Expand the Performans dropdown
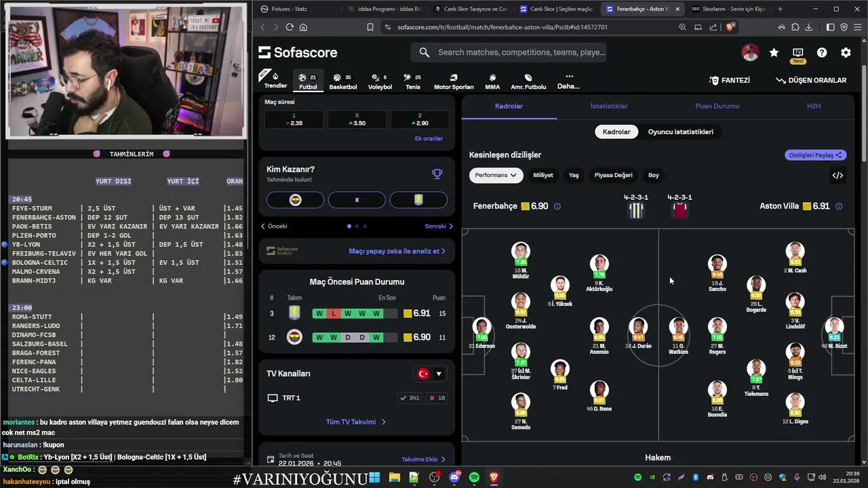 496,175
